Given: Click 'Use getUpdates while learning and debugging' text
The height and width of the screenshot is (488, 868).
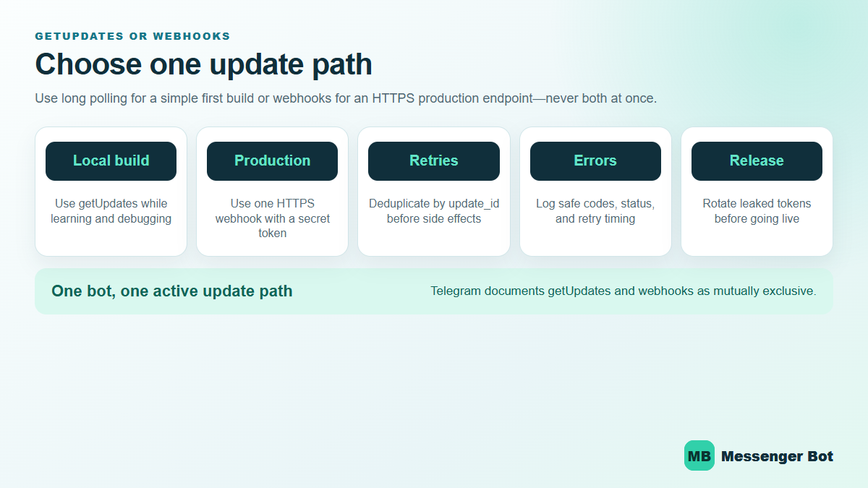Looking at the screenshot, I should point(111,211).
